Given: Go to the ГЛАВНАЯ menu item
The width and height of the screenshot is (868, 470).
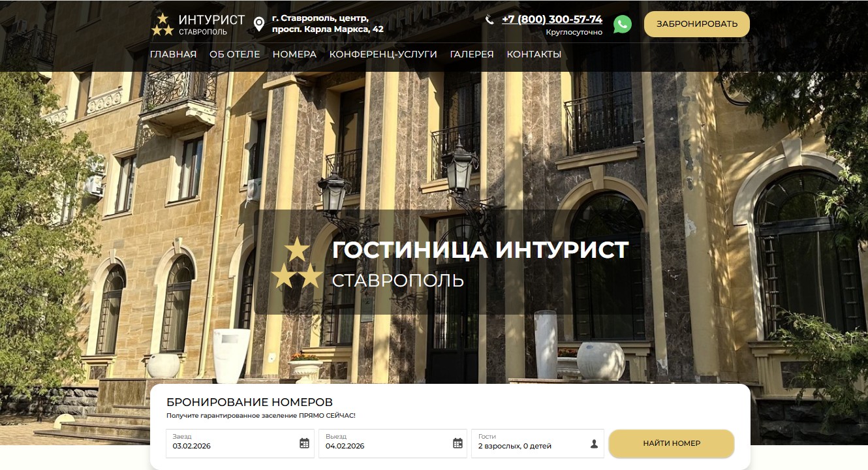Looking at the screenshot, I should coord(173,54).
